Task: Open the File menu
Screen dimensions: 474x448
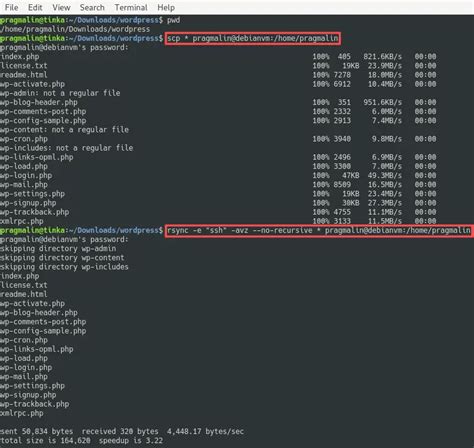Action: 11,7
